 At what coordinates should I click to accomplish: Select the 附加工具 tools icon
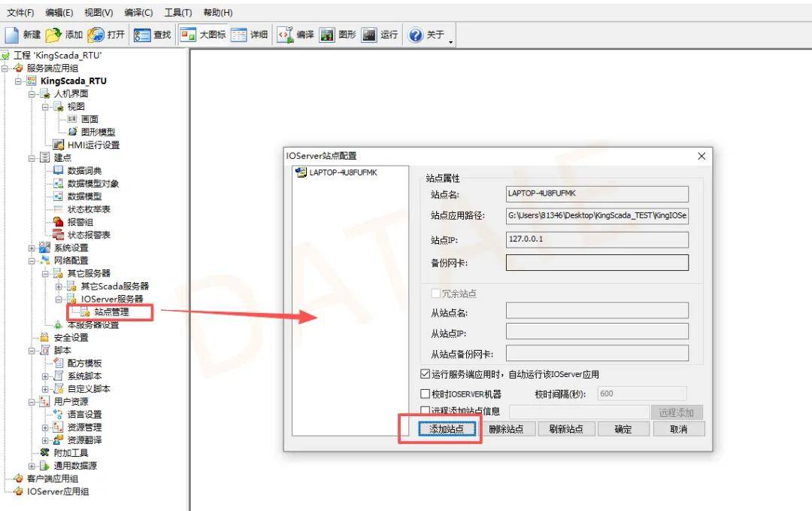point(44,452)
